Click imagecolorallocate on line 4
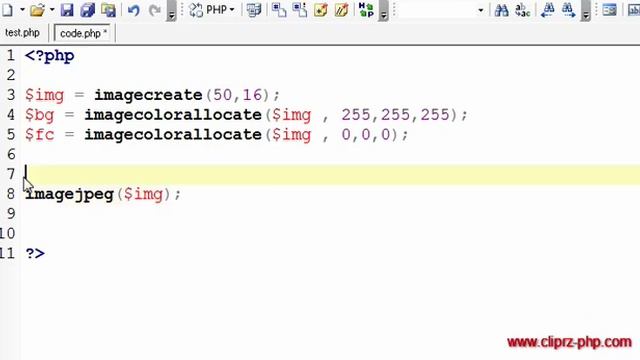The height and width of the screenshot is (360, 640). click(173, 115)
